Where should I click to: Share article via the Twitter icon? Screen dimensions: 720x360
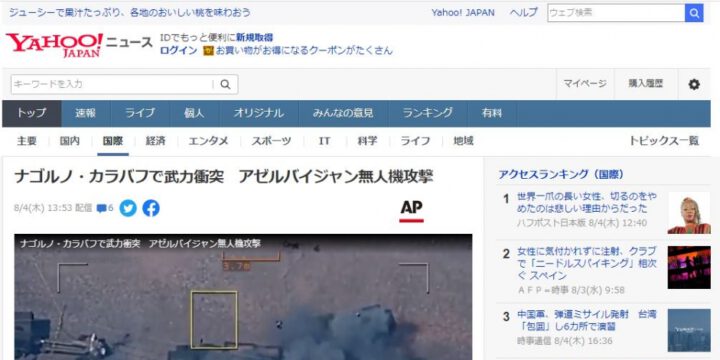128,208
